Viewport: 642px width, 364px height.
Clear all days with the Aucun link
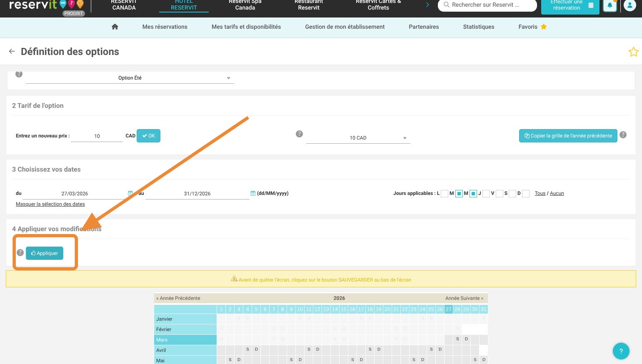557,193
